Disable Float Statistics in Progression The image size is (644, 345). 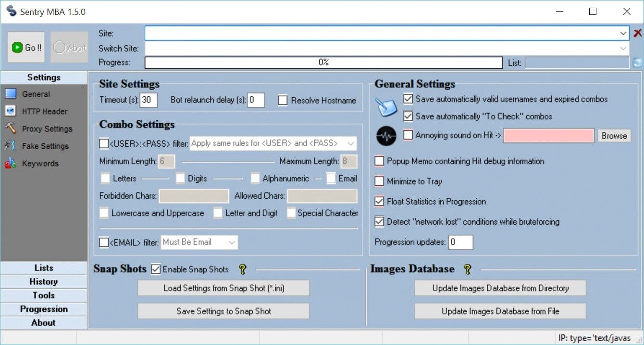pyautogui.click(x=379, y=202)
